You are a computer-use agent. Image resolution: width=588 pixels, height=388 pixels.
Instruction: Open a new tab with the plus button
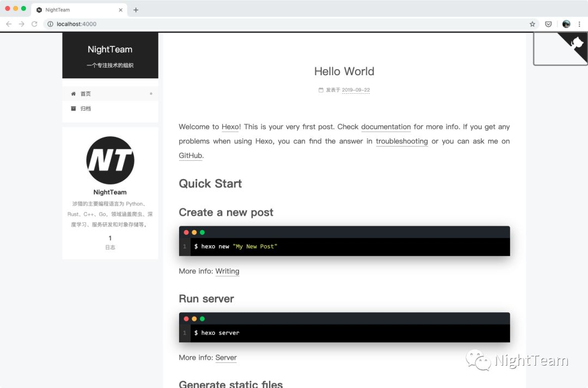click(x=136, y=10)
